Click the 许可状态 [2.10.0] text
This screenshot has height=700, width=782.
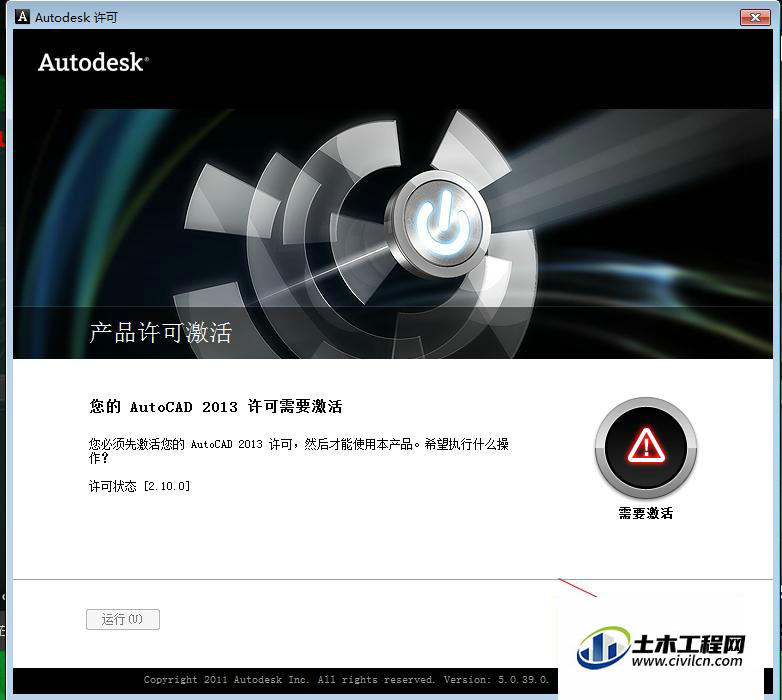click(140, 486)
